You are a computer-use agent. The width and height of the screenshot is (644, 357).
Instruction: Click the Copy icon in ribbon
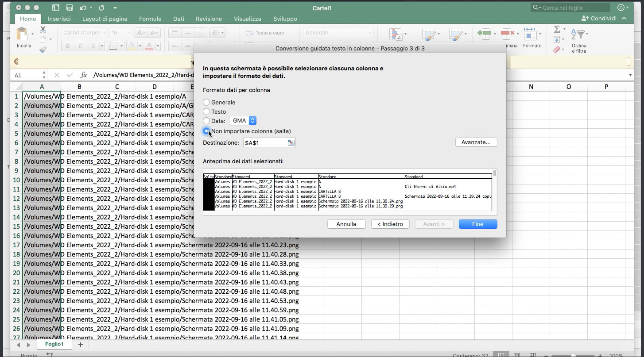point(43,40)
